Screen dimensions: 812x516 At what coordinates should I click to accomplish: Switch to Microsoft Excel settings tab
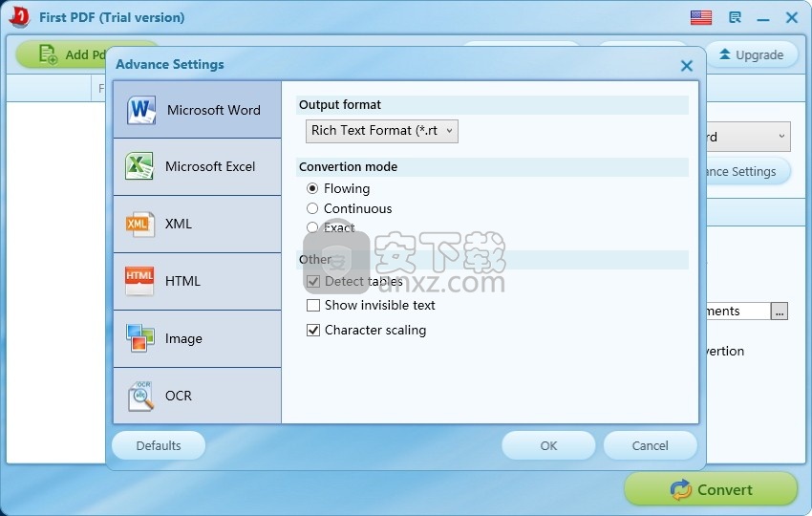coord(198,167)
